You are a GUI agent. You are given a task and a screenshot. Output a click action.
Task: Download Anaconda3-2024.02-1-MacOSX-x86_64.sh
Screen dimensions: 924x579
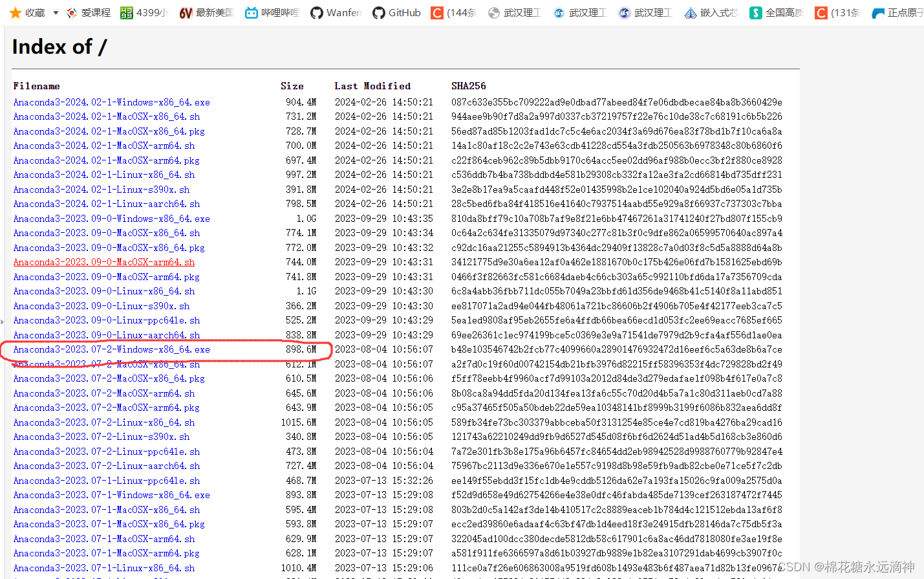tap(106, 116)
